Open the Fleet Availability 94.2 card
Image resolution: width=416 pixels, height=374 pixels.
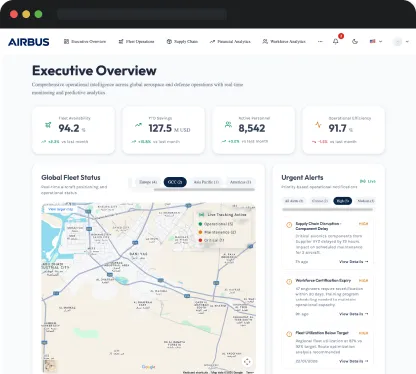73,130
